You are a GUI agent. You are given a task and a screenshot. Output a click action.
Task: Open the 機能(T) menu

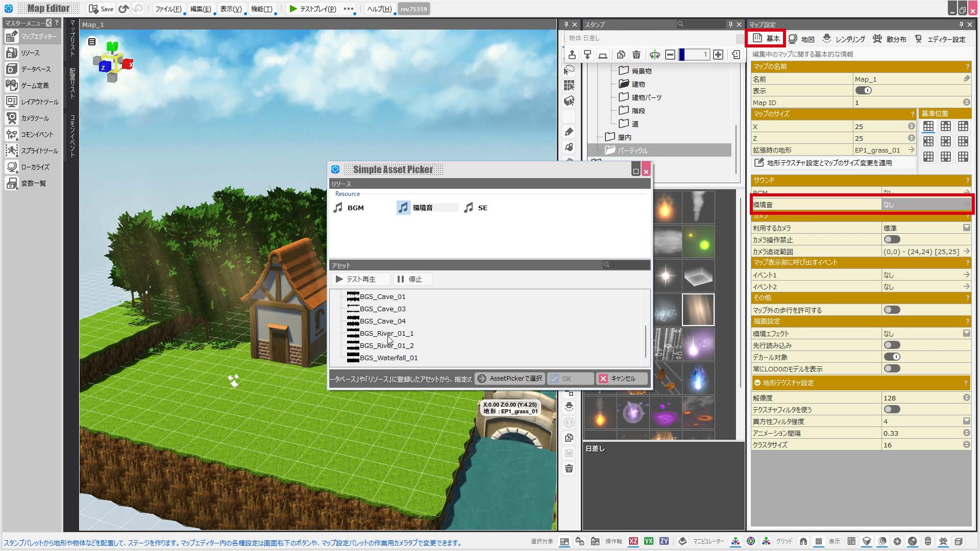tap(261, 9)
